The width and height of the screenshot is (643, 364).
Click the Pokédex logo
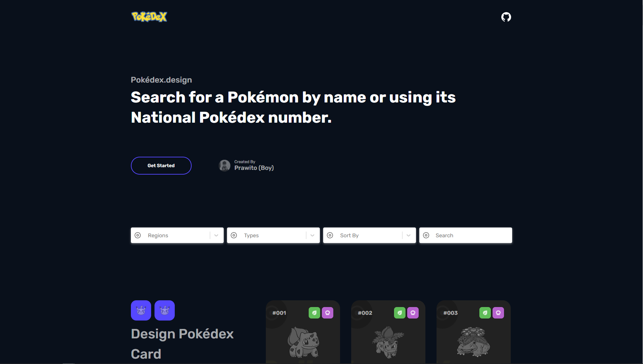tap(149, 17)
